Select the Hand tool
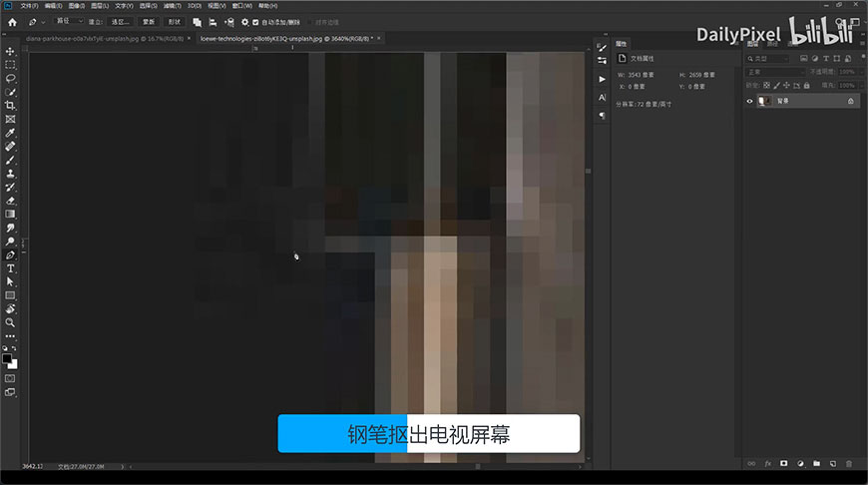868x485 pixels. point(10,309)
